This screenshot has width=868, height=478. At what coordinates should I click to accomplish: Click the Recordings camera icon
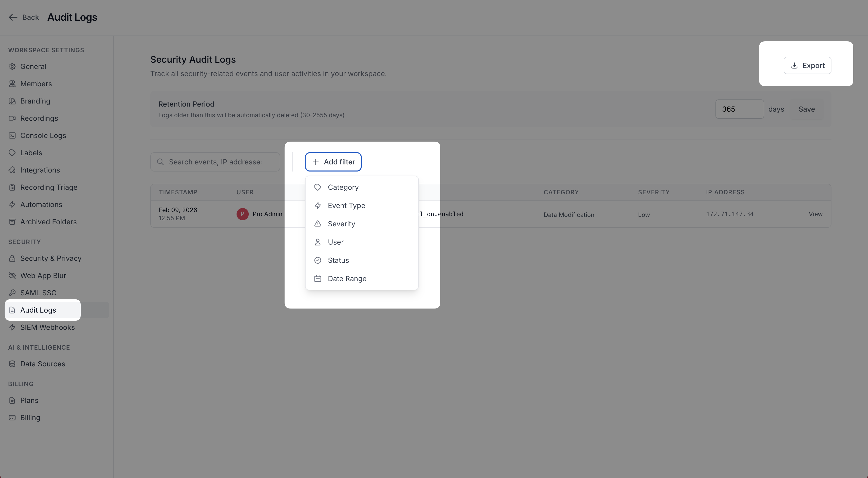12,118
